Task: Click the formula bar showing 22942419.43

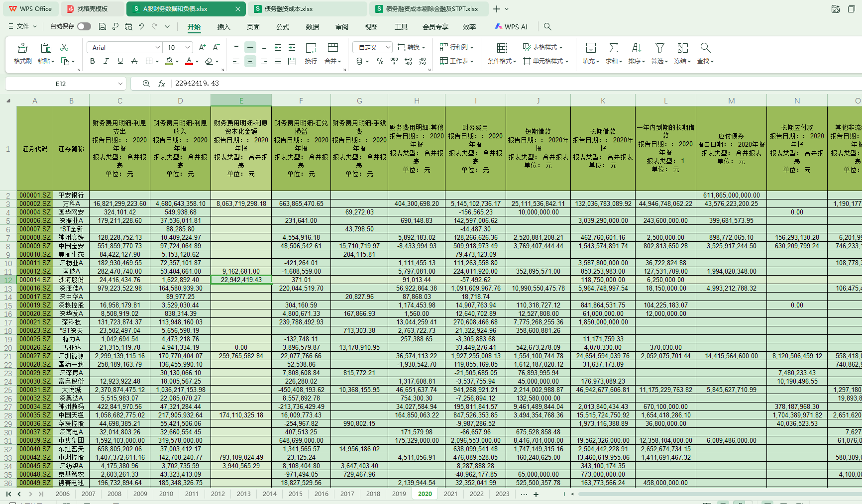Action: (x=516, y=84)
